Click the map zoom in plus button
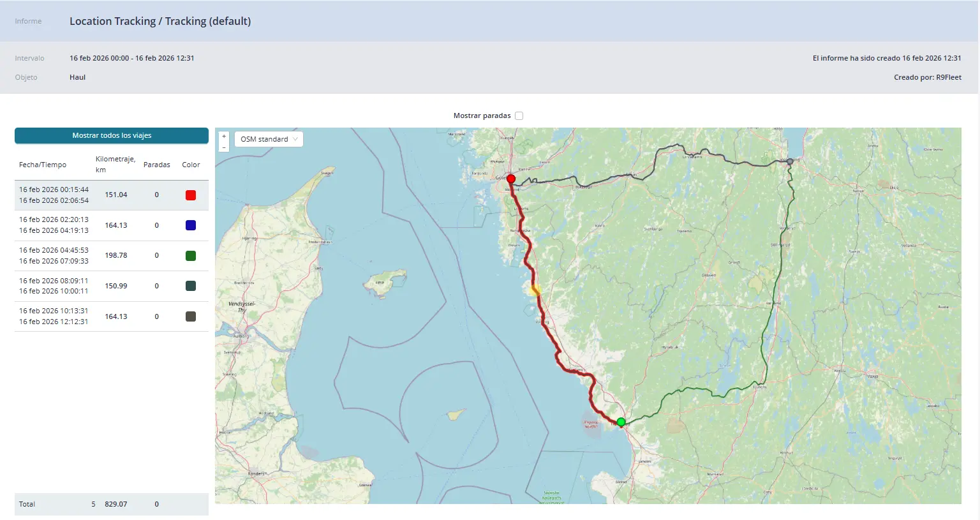This screenshot has width=980, height=520. click(223, 136)
